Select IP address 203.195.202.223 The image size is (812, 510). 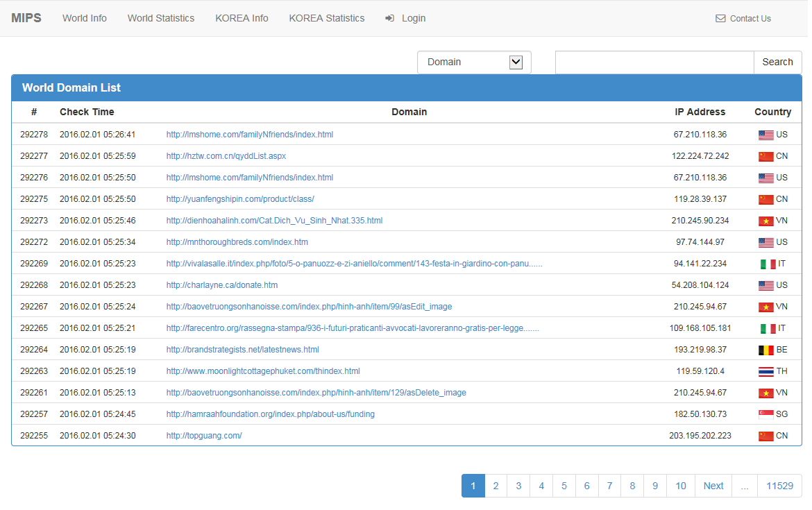[700, 436]
